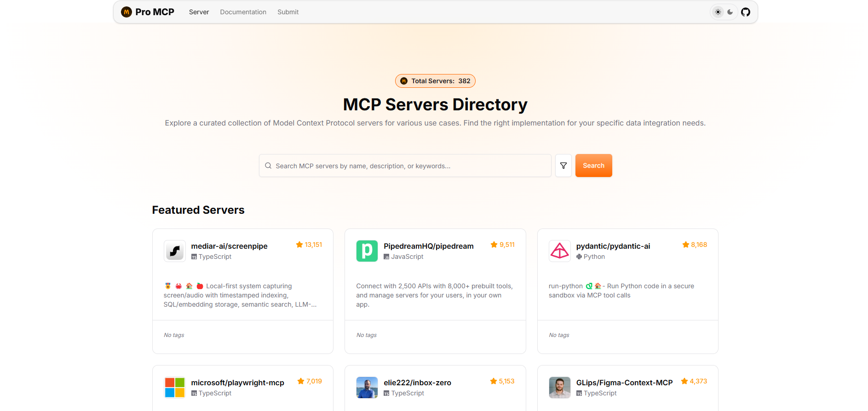Switch to light theme sun icon

718,12
